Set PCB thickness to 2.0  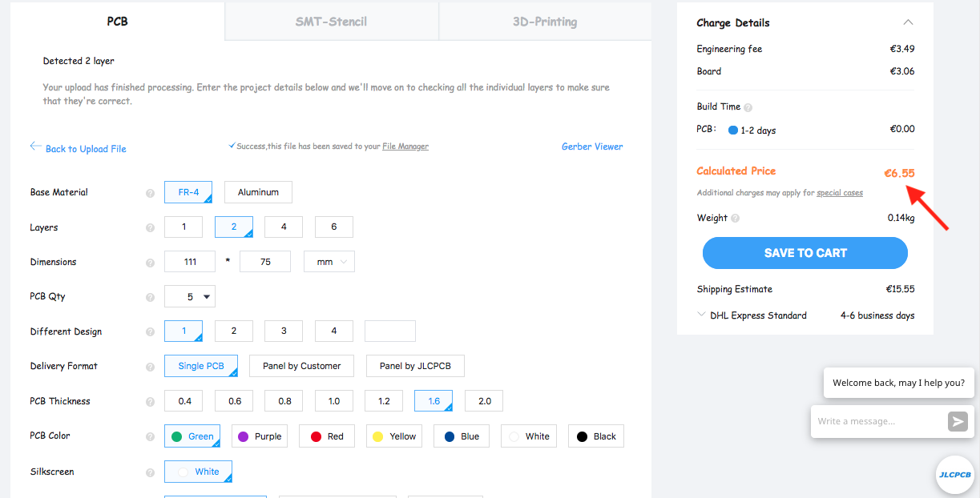tap(484, 401)
